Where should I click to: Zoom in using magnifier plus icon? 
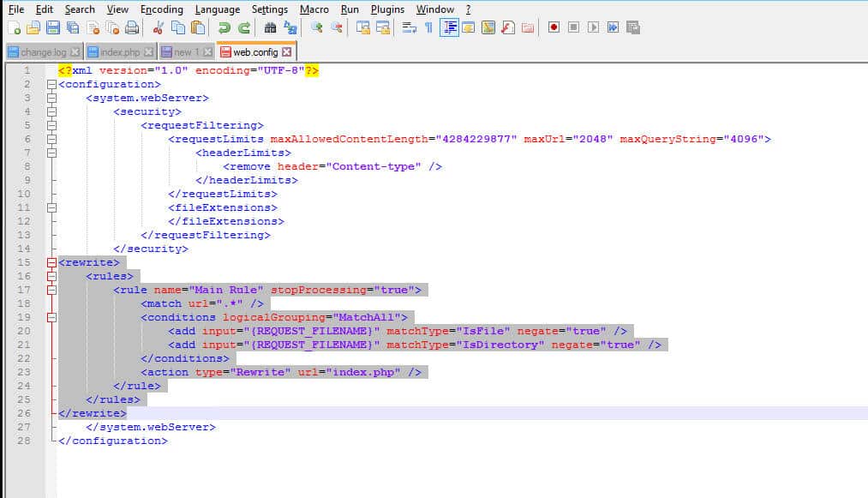[x=317, y=27]
